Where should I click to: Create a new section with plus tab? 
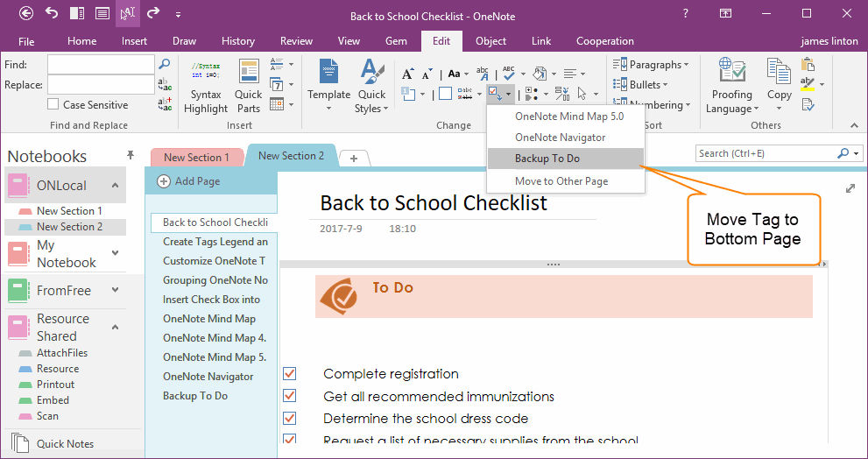point(354,159)
